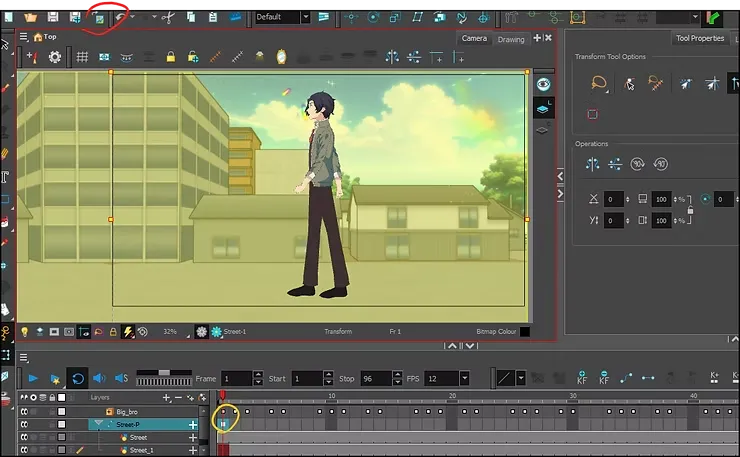
Task: Save the scene with the floppy icon
Action: 53,17
